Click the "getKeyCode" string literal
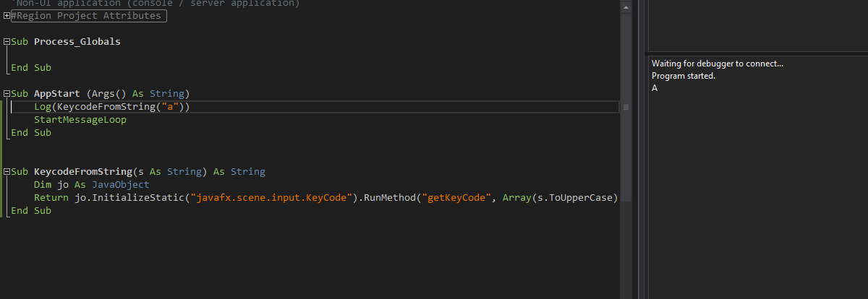868x299 pixels. click(x=456, y=198)
